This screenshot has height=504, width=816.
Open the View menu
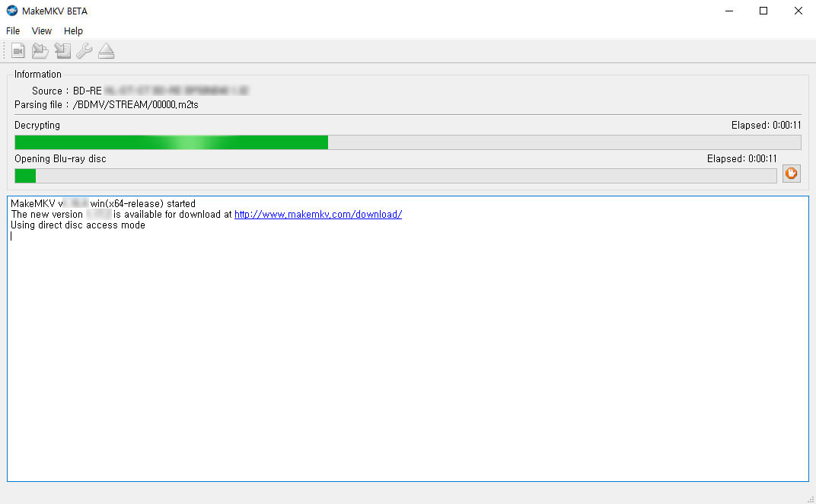pos(42,30)
